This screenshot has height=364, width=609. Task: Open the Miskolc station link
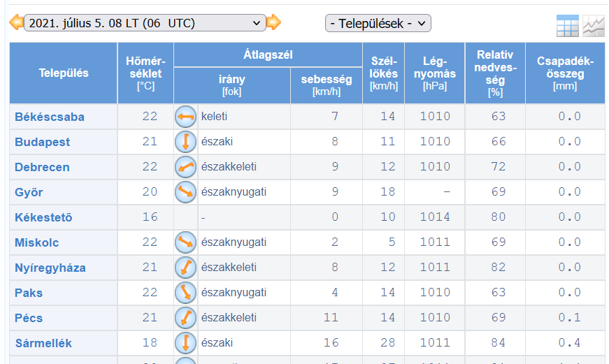tap(37, 242)
